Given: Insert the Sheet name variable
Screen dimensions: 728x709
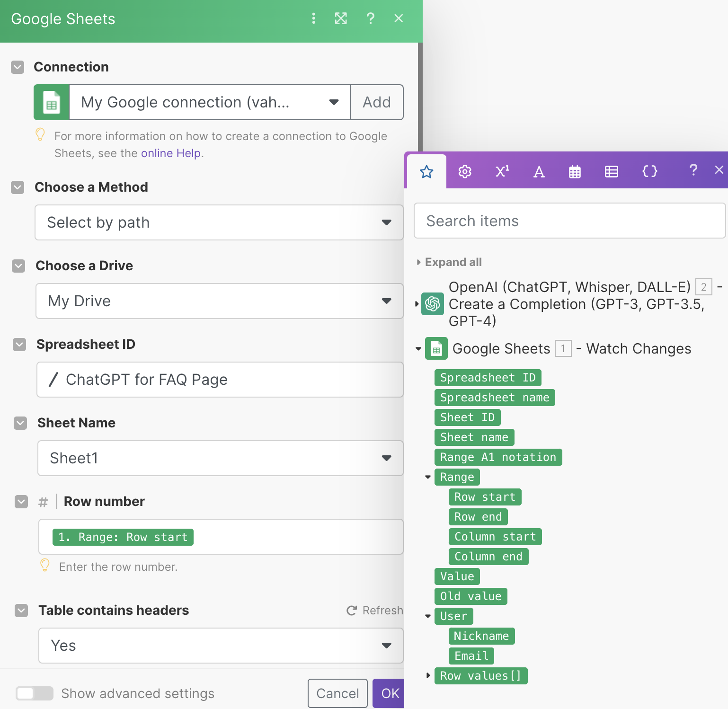Looking at the screenshot, I should (x=474, y=437).
